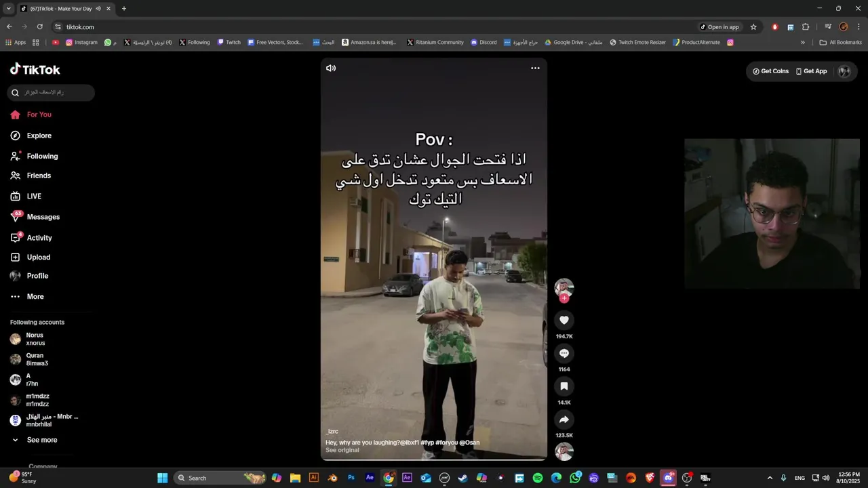The height and width of the screenshot is (488, 868).
Task: Go back to the previous page
Action: 9,27
